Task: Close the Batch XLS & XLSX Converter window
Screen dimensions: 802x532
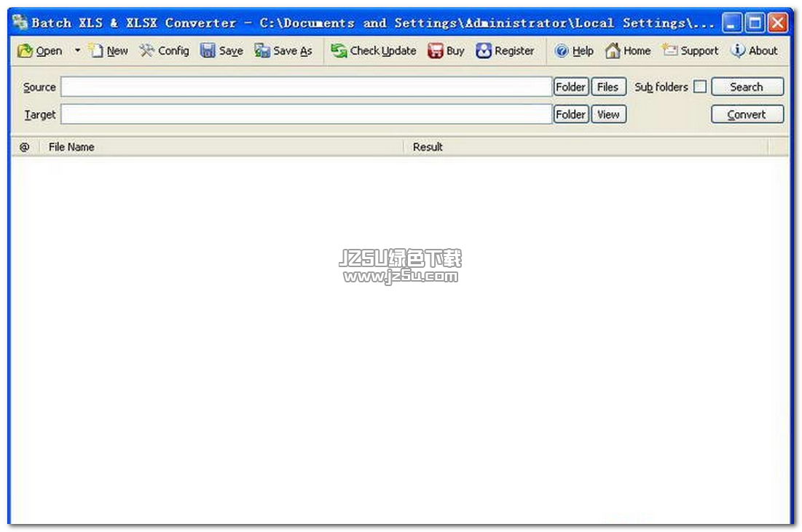Action: (778, 23)
